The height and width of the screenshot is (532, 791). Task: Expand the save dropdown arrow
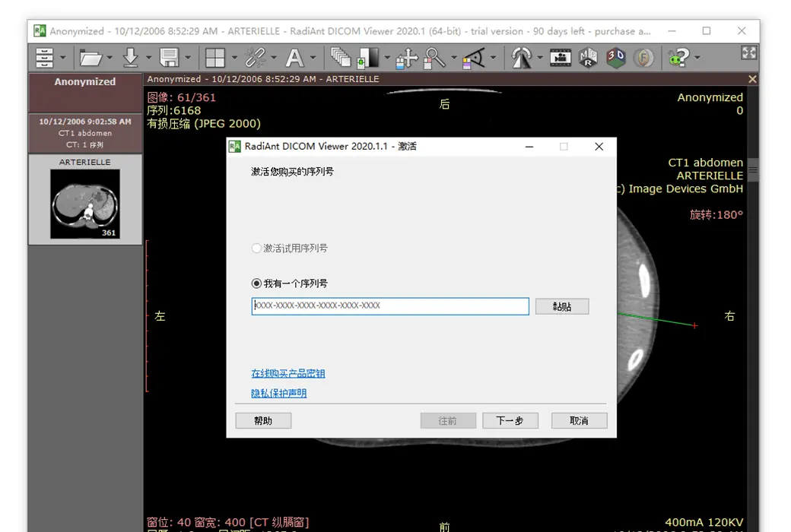click(188, 58)
